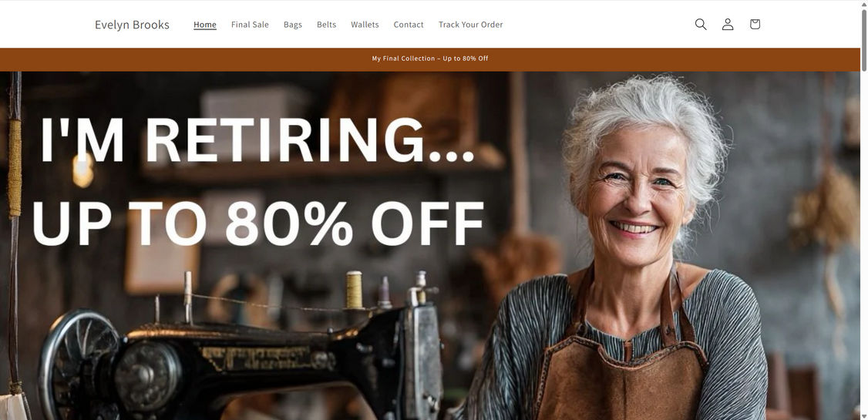Screen dimensions: 868x420
Task: Select Track Your Order link
Action: [470, 25]
